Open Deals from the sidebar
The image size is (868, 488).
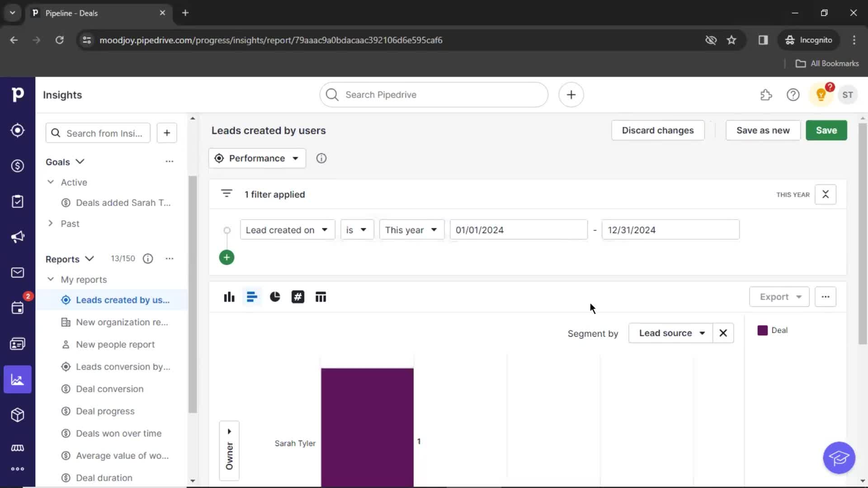click(18, 166)
